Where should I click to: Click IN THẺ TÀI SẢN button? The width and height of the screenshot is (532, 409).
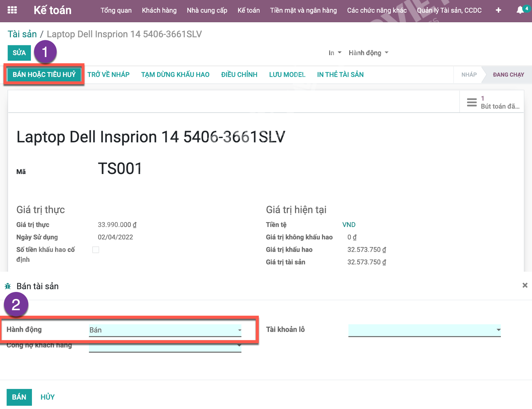coord(340,75)
